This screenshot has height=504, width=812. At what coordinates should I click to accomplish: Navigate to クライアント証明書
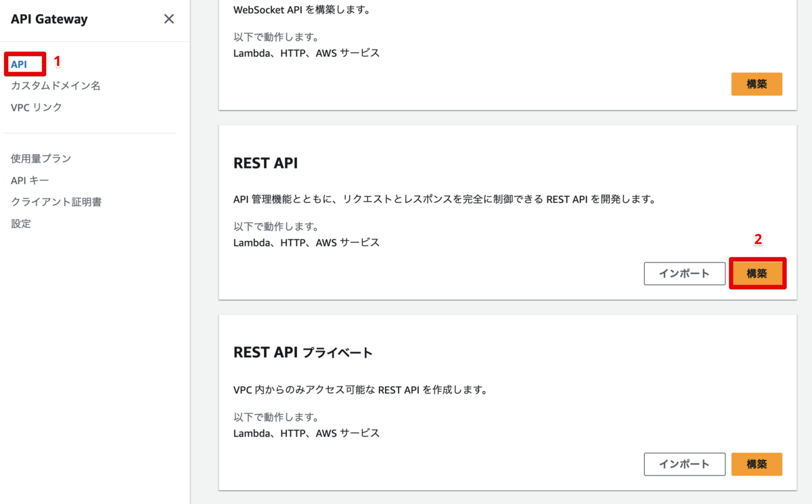56,202
